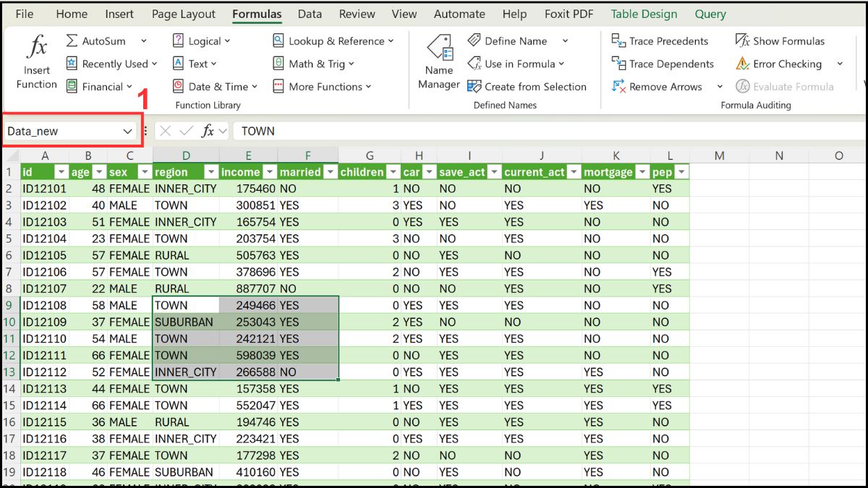868x488 pixels.
Task: Switch to the Table Design ribbon tab
Action: tap(644, 14)
